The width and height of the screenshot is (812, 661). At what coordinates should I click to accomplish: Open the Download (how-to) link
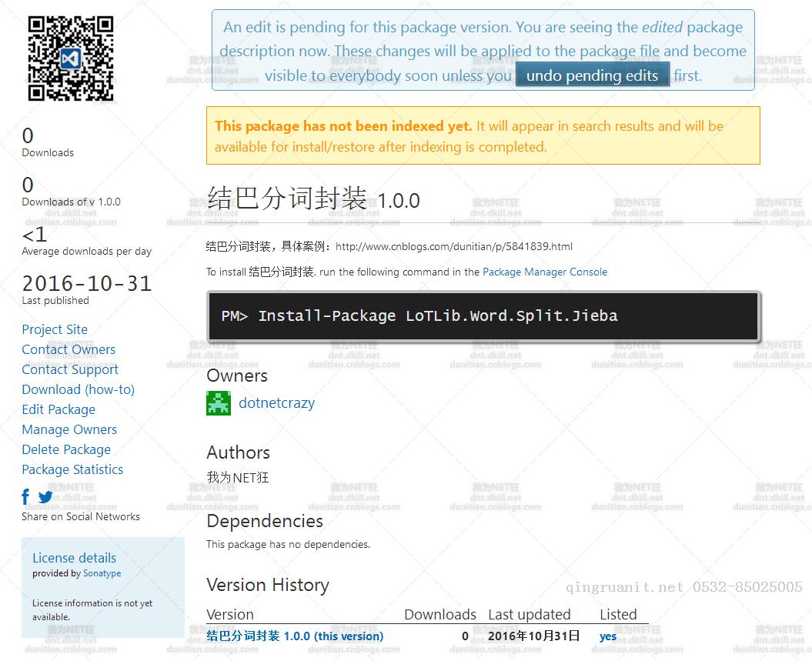pyautogui.click(x=78, y=389)
